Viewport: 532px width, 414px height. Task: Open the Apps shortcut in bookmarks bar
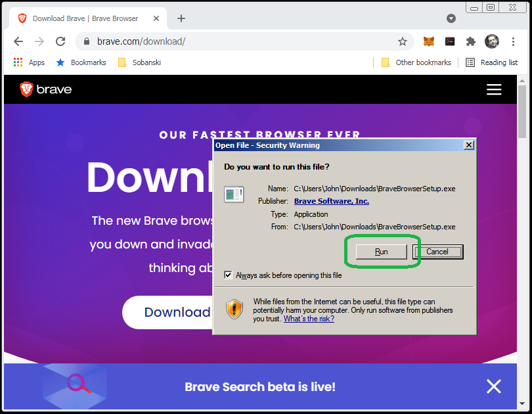29,62
